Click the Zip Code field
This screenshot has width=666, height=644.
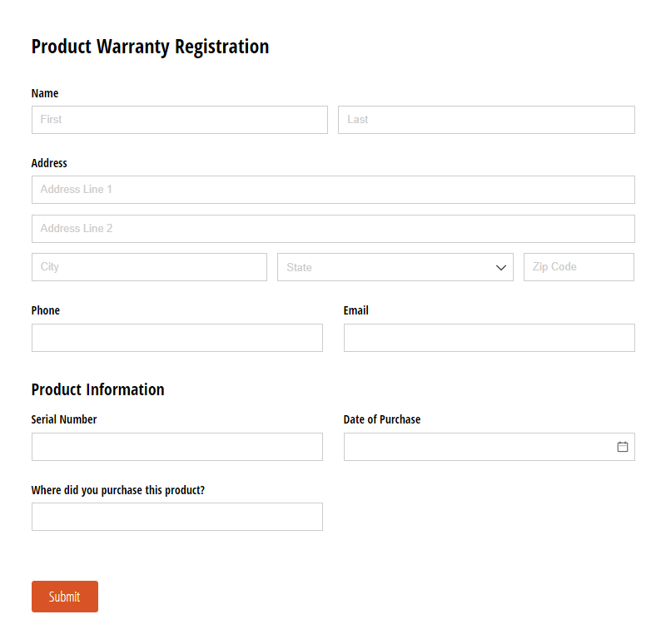tap(579, 266)
